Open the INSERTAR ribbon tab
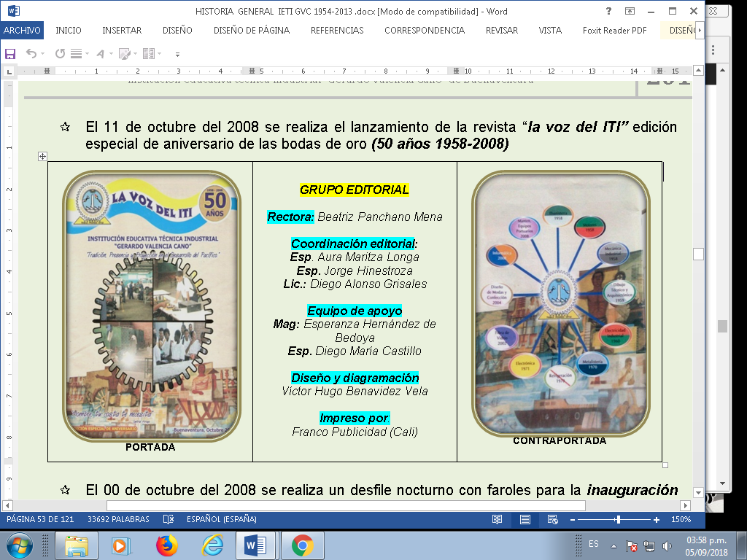The image size is (747, 560). (122, 31)
